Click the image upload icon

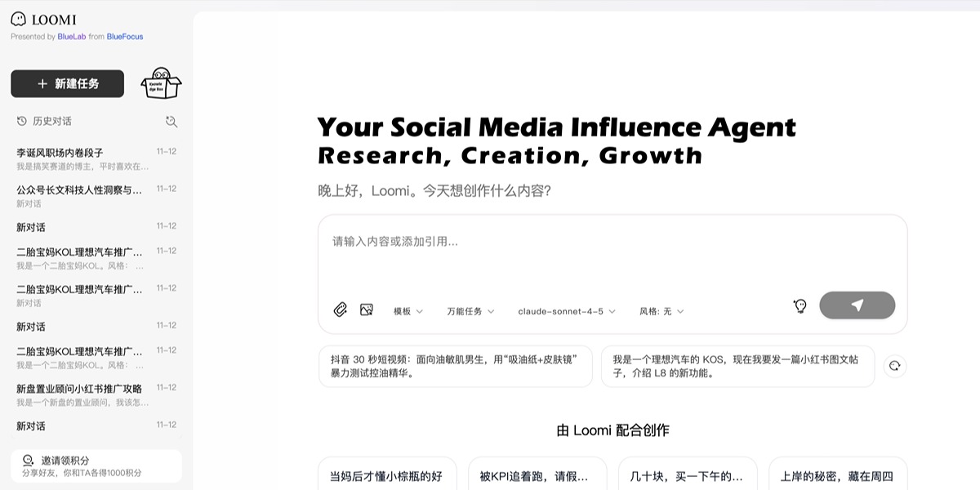[367, 310]
